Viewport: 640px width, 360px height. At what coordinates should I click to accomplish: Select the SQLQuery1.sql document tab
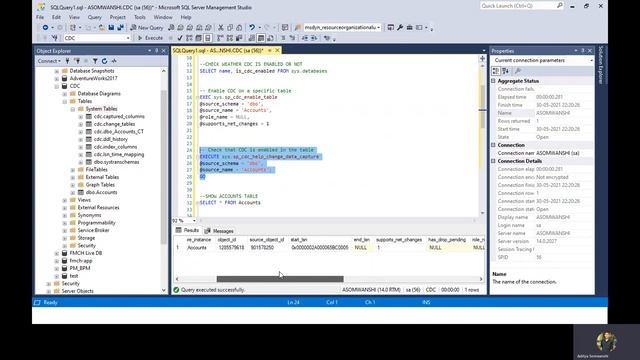point(218,50)
